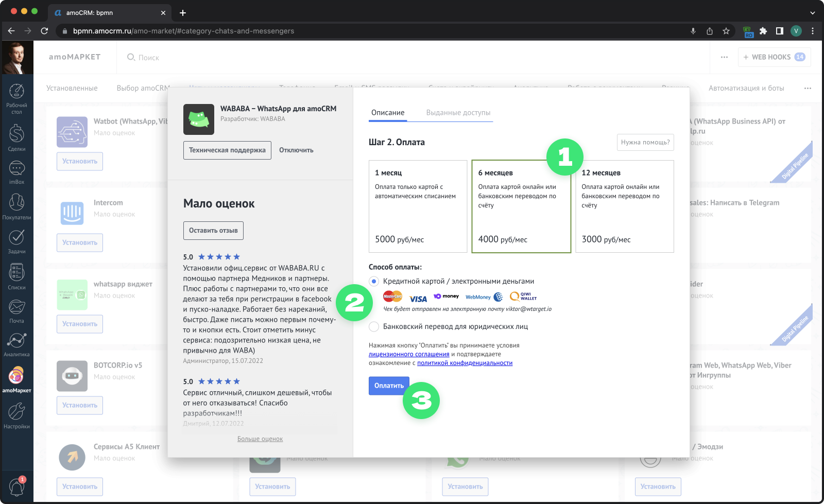Click Нужна помощь? button

pyautogui.click(x=645, y=142)
